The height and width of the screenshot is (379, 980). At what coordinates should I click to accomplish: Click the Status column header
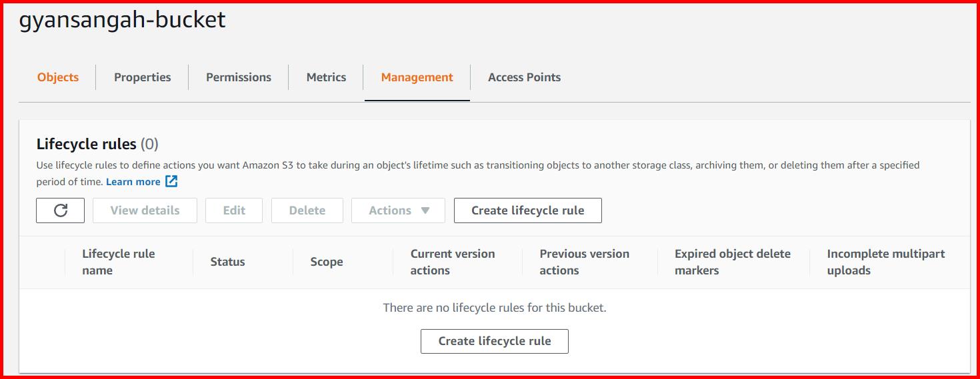[227, 262]
